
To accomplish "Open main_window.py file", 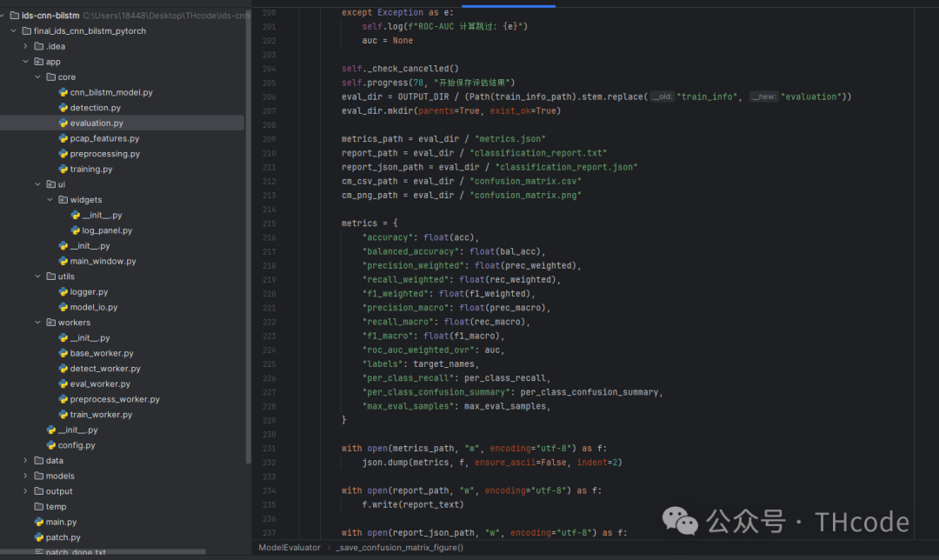I will 103,261.
